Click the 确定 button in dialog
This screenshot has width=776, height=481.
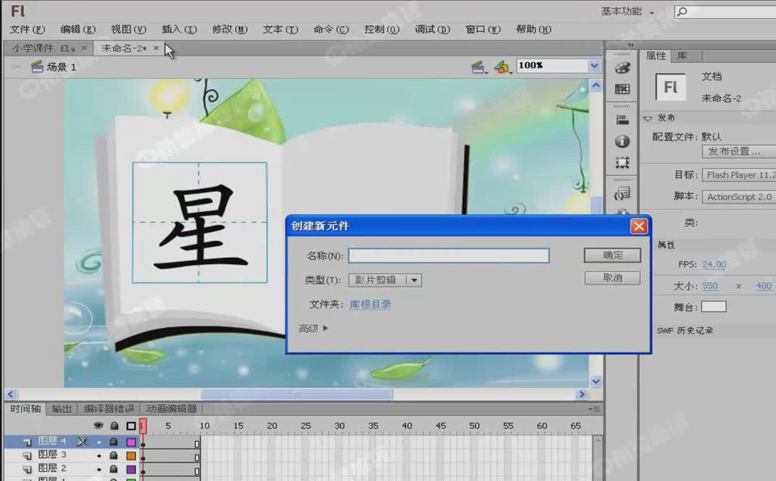click(612, 256)
